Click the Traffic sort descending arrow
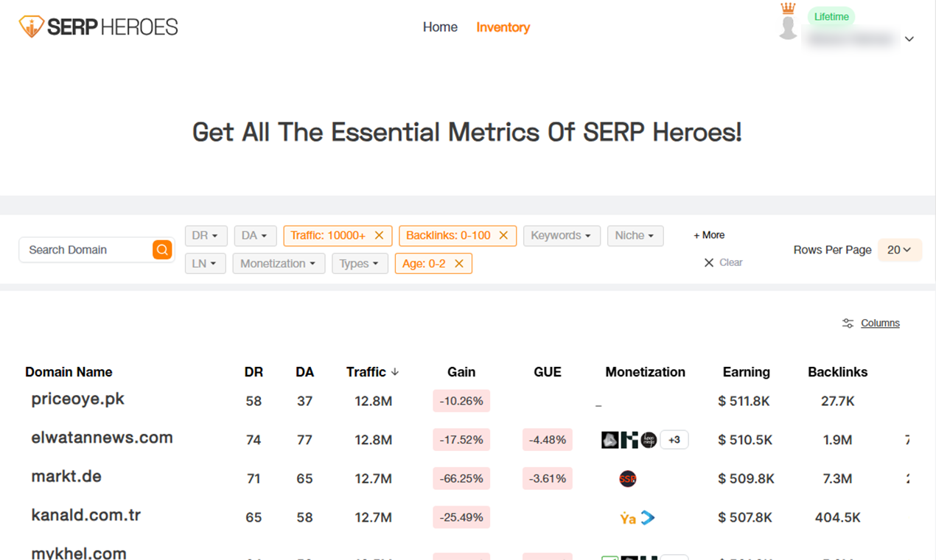Viewport: 936px width, 560px height. pos(395,372)
